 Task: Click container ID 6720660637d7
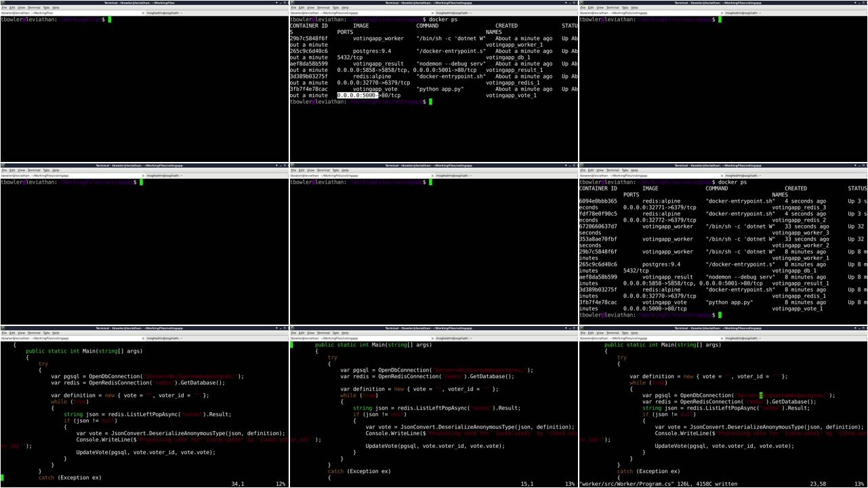coord(598,226)
